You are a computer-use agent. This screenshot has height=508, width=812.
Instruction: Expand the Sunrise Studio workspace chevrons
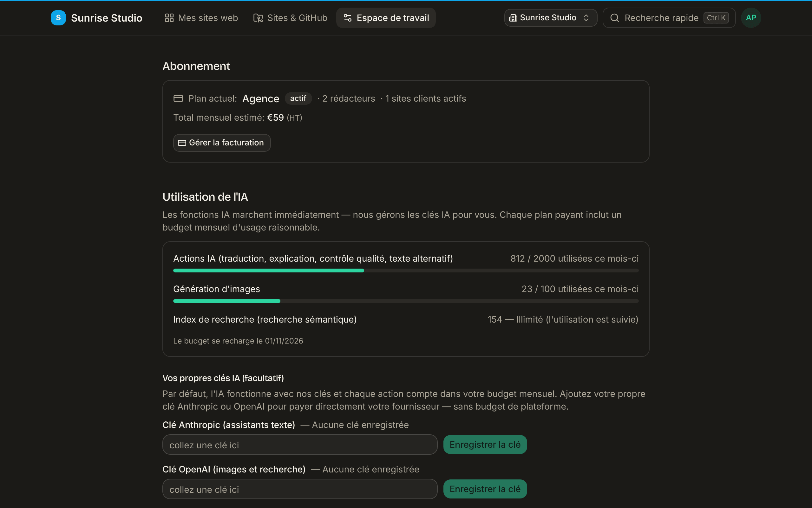pyautogui.click(x=586, y=18)
